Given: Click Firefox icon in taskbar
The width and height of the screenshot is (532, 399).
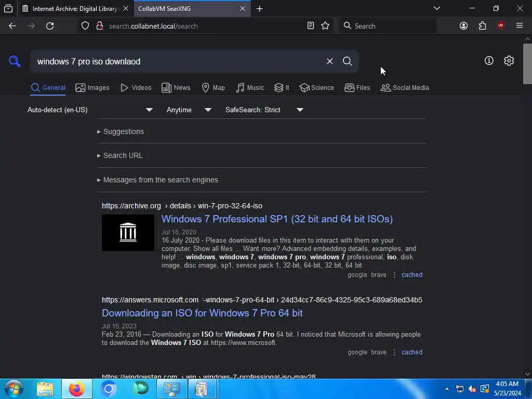Looking at the screenshot, I should click(x=77, y=389).
